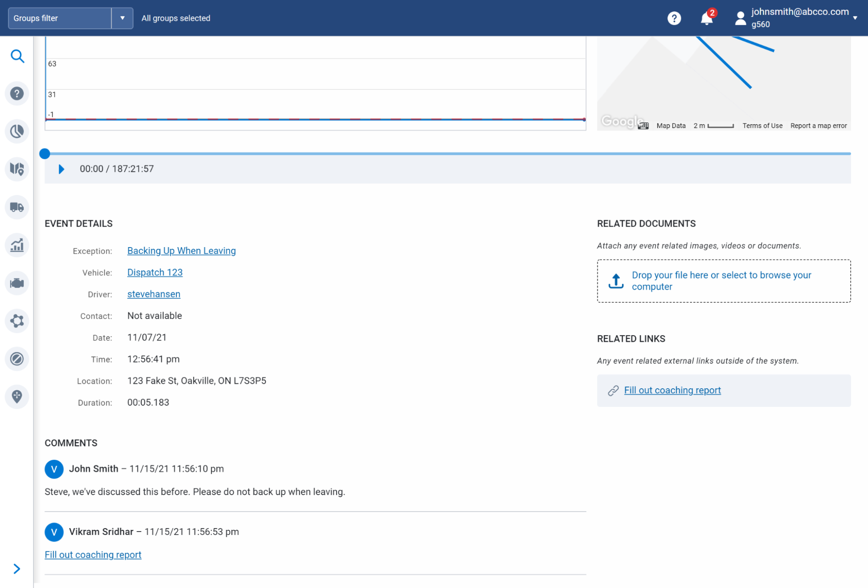868x588 pixels.
Task: Click the Vehicles truck icon
Action: point(17,207)
